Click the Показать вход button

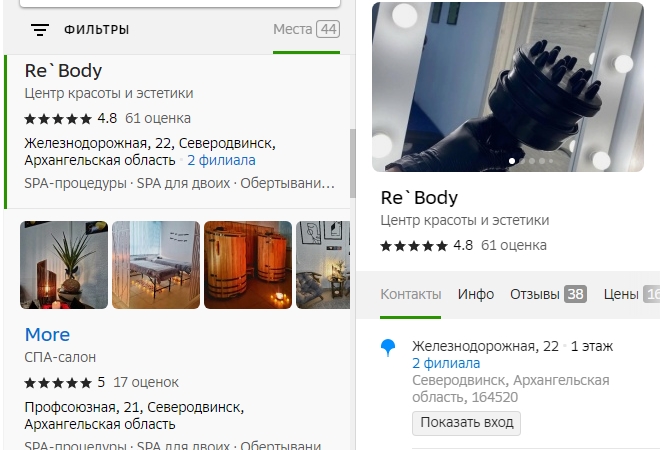[x=466, y=423]
